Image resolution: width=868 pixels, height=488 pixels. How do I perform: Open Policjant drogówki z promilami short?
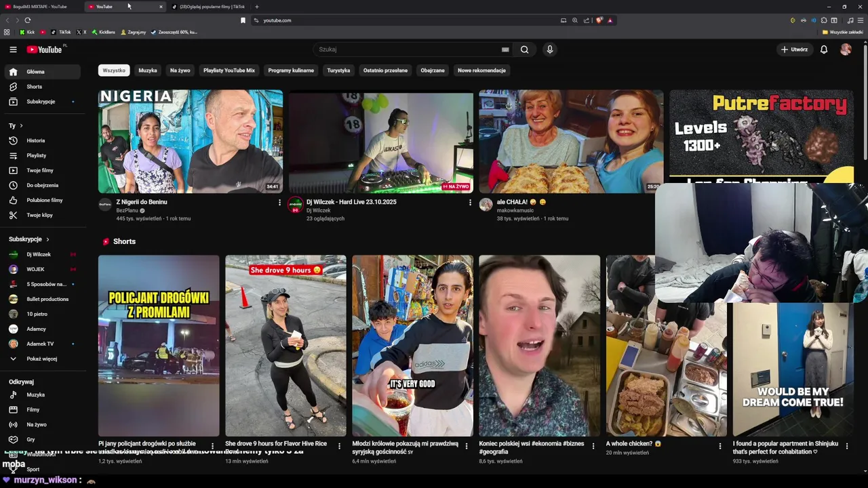pos(159,346)
